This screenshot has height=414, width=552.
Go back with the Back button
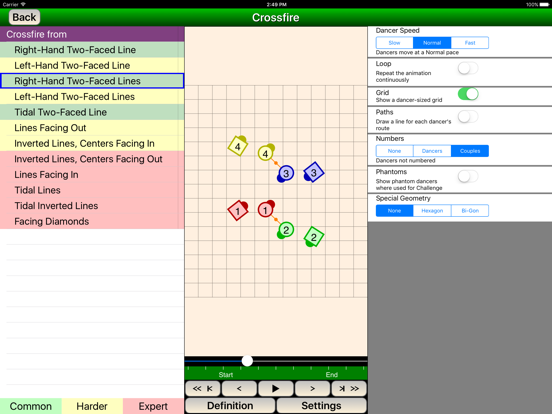(24, 17)
